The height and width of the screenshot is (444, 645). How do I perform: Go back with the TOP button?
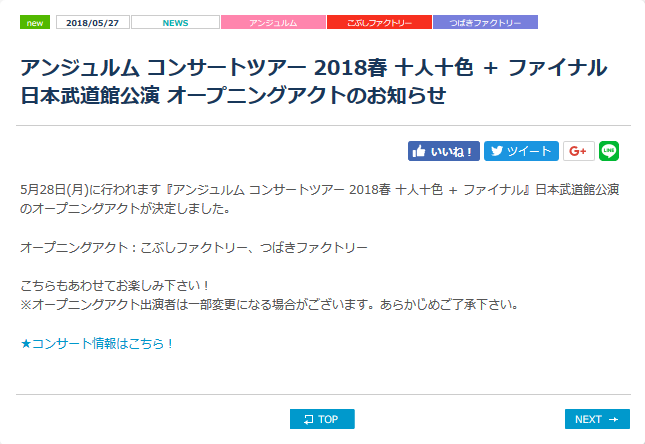[x=322, y=419]
